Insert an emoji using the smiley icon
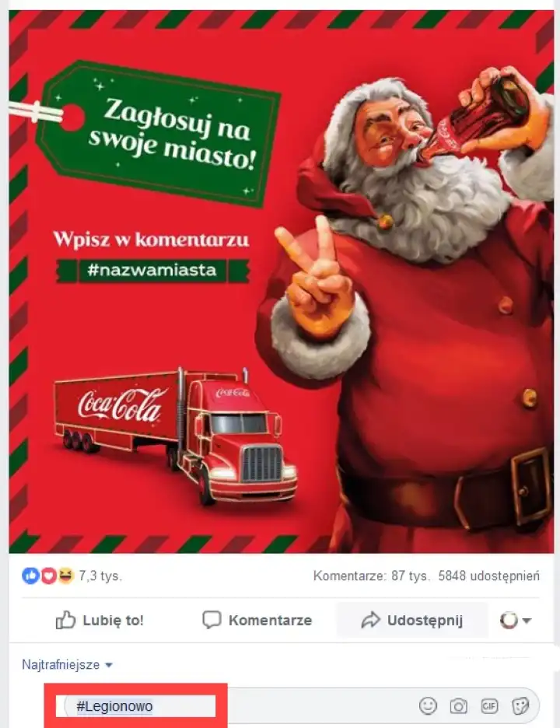560x728 pixels. tap(428, 705)
